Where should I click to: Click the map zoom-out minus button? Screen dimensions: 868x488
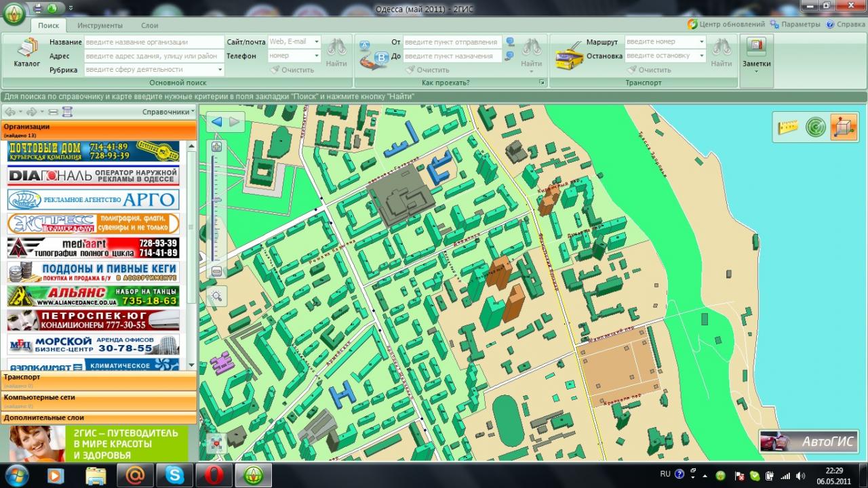tap(216, 272)
